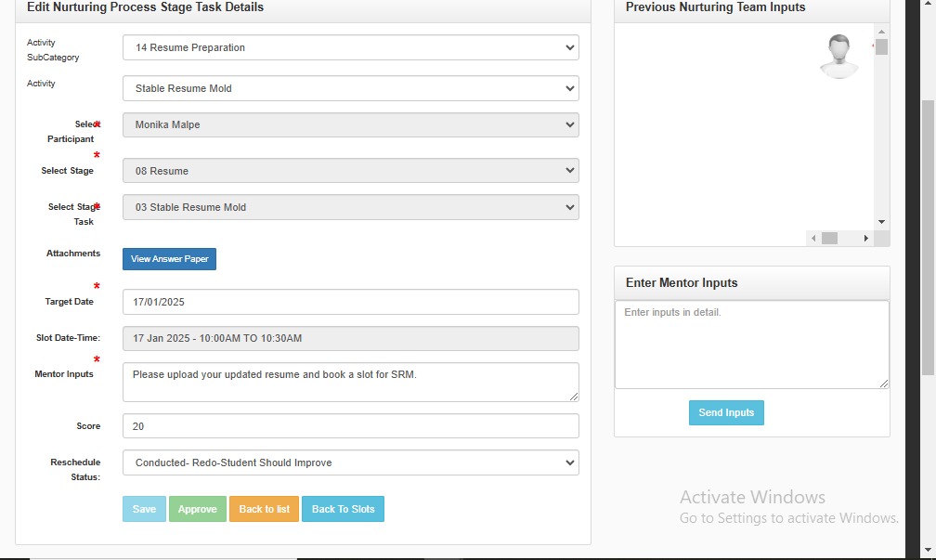Expand the Select Stage dropdown
The width and height of the screenshot is (936, 560).
(350, 171)
